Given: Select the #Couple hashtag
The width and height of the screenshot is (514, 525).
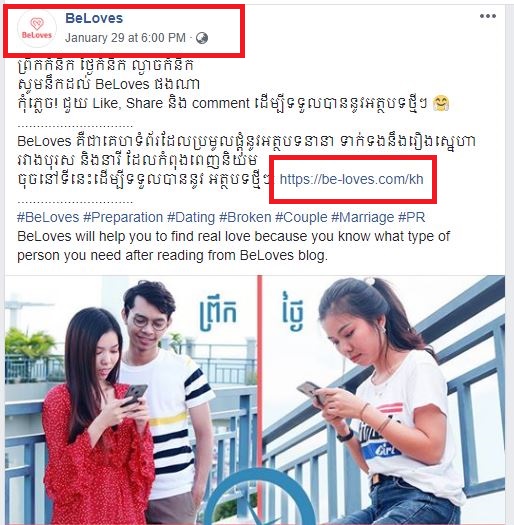Looking at the screenshot, I should [301, 217].
